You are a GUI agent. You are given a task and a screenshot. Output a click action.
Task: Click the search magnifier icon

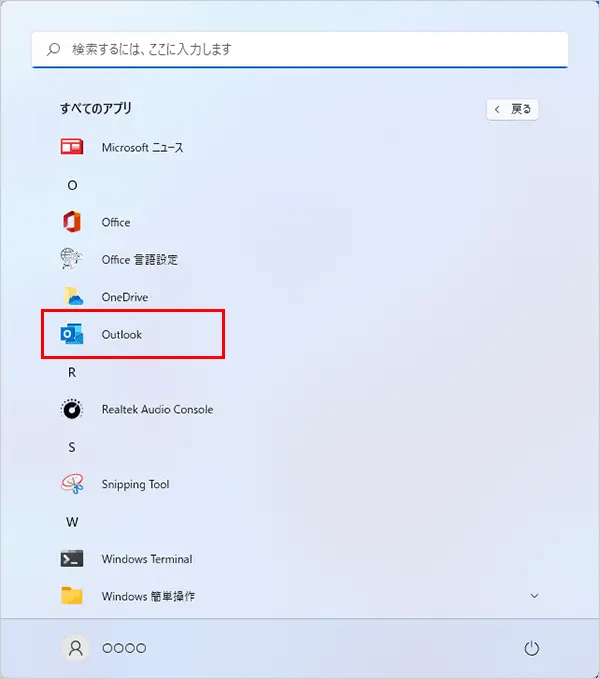coord(53,49)
